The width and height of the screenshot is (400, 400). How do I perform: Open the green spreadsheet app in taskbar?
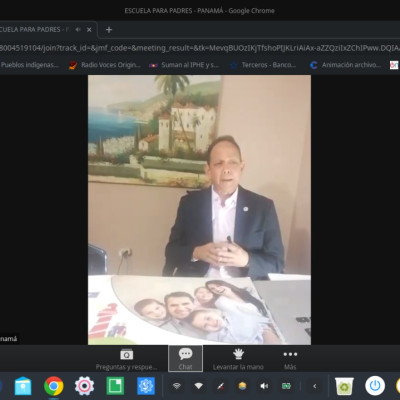click(115, 386)
